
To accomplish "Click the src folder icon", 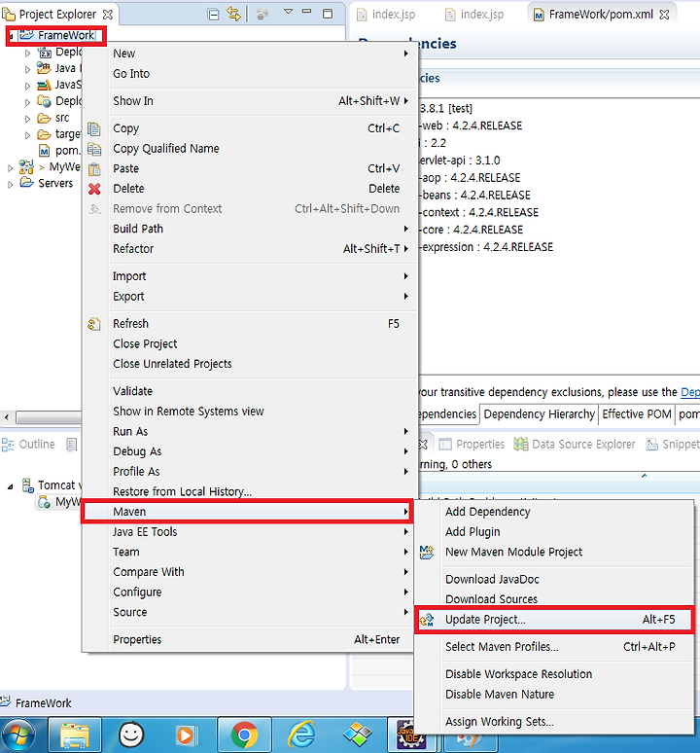I will coord(44,118).
